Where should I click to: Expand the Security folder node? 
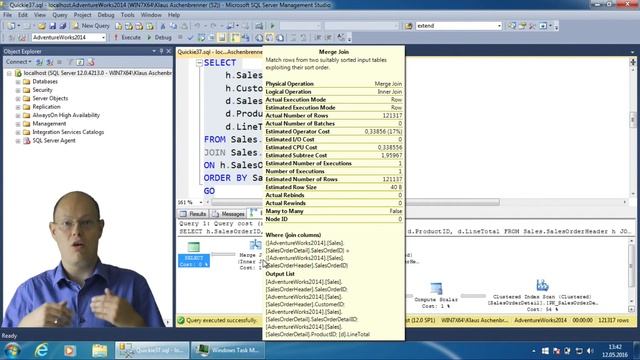click(18, 90)
